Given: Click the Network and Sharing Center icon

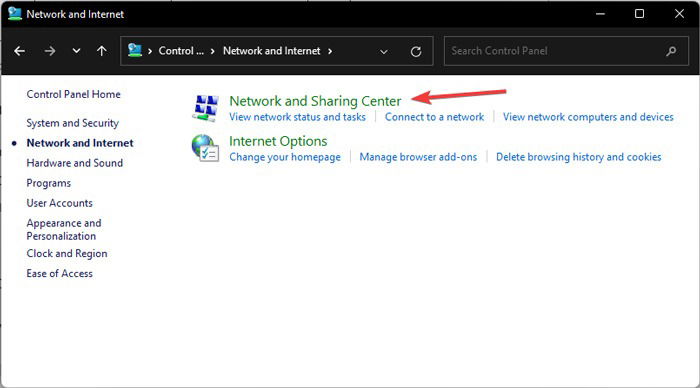Looking at the screenshot, I should tap(206, 108).
